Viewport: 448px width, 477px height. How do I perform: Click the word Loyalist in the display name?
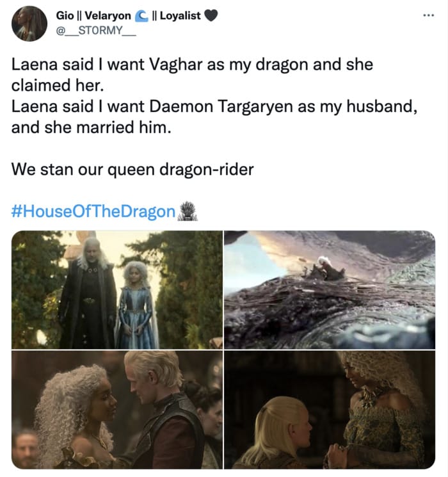180,15
